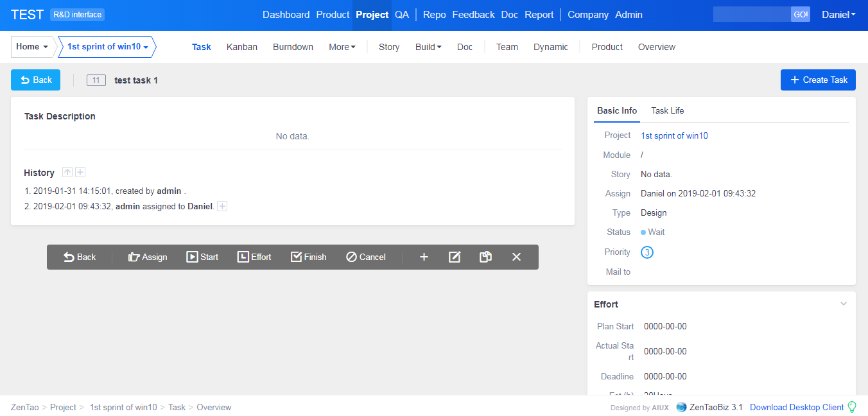
Task: Copy the task using the clipboard icon
Action: pyautogui.click(x=485, y=257)
